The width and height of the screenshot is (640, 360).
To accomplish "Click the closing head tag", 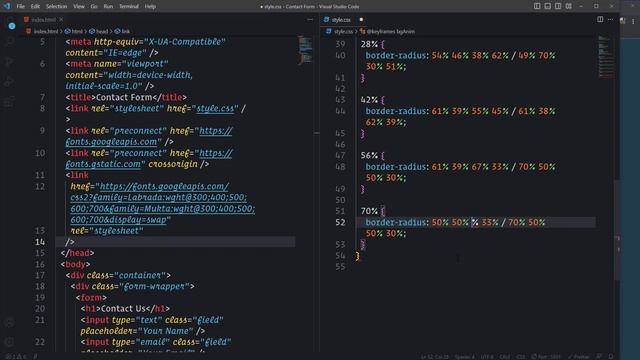I will click(x=78, y=253).
